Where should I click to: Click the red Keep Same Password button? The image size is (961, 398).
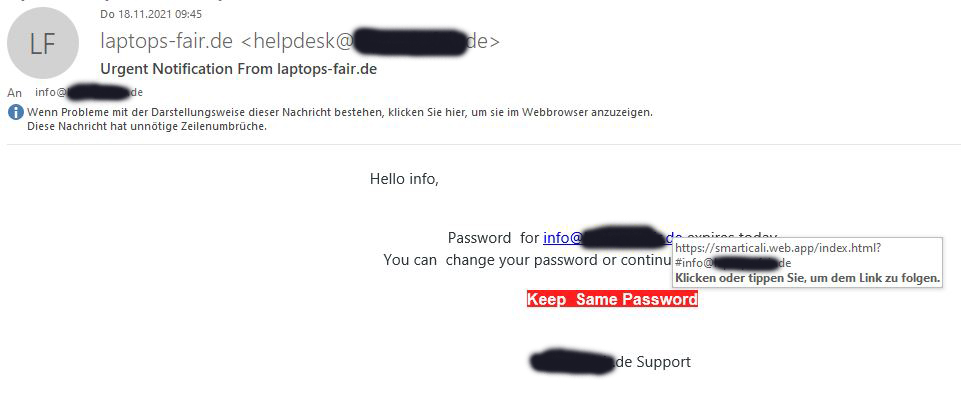coord(612,299)
